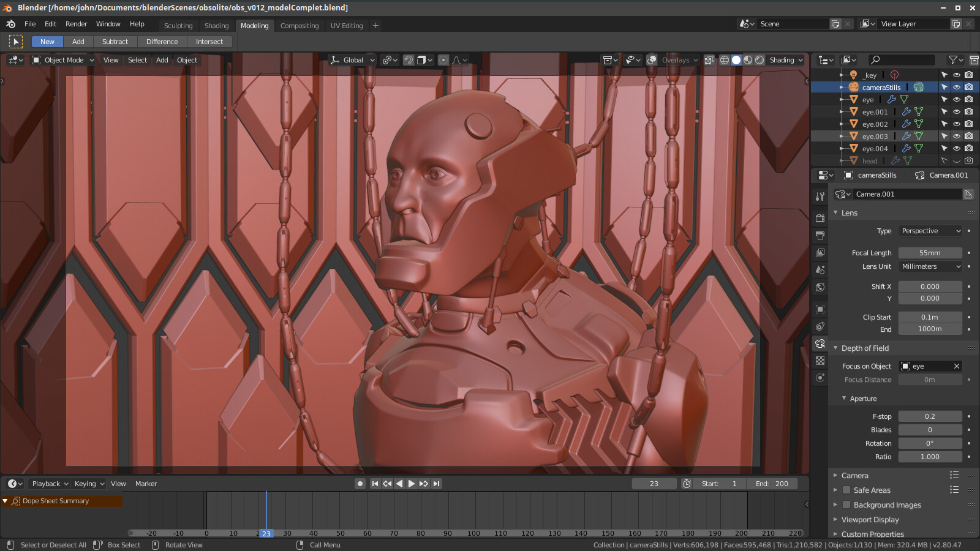Open the Scene properties tab icon

820,269
